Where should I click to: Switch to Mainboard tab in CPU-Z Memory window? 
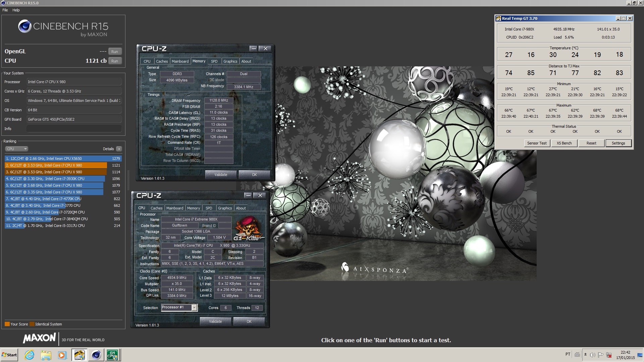[x=180, y=61]
